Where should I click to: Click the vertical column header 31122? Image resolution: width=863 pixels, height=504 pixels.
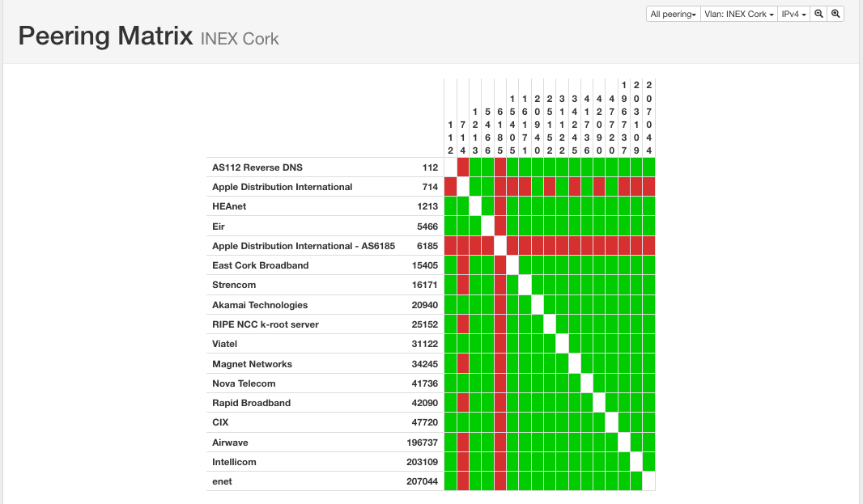click(562, 125)
